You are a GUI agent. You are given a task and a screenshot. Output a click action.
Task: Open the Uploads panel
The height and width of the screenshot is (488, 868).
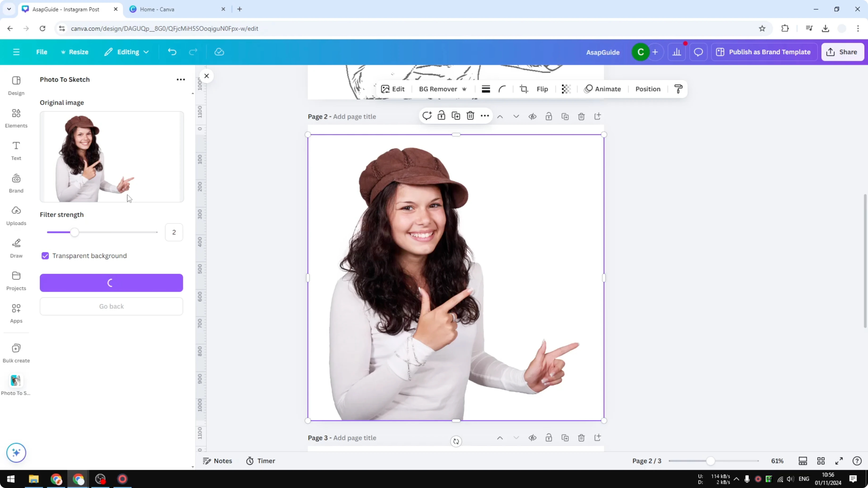[x=16, y=215]
